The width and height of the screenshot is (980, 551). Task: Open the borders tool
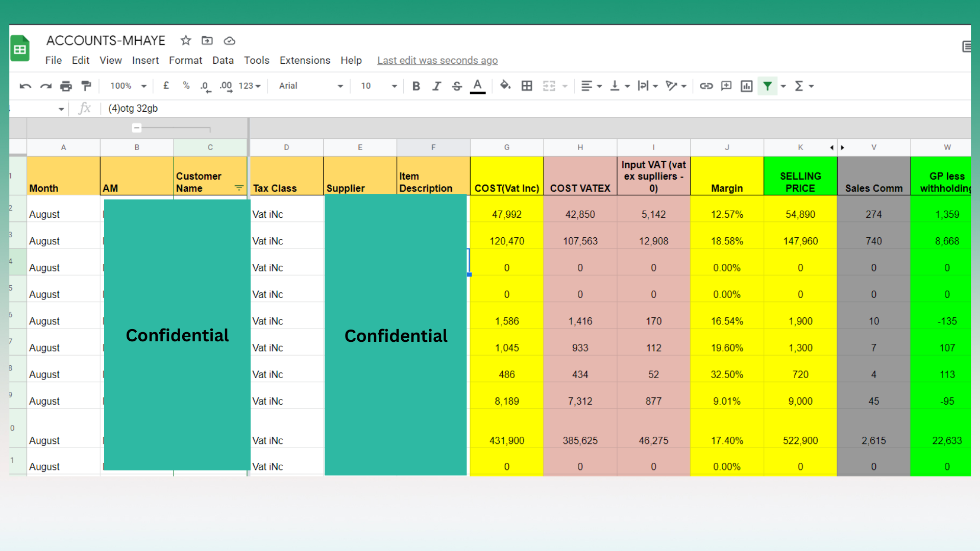tap(527, 86)
